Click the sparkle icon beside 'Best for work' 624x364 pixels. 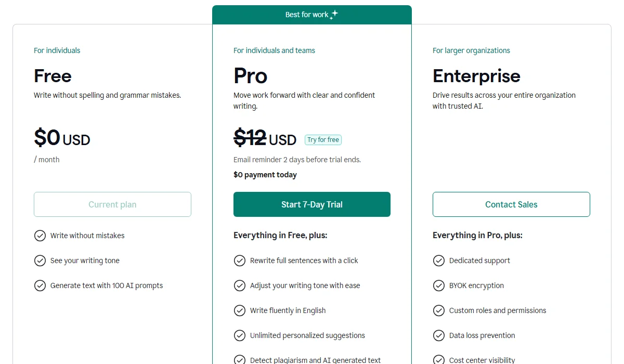[335, 14]
